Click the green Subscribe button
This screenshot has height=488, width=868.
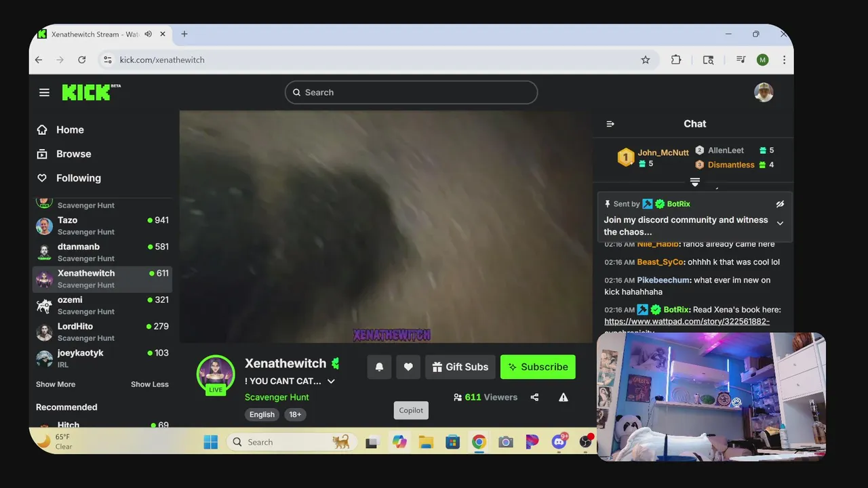pos(538,367)
